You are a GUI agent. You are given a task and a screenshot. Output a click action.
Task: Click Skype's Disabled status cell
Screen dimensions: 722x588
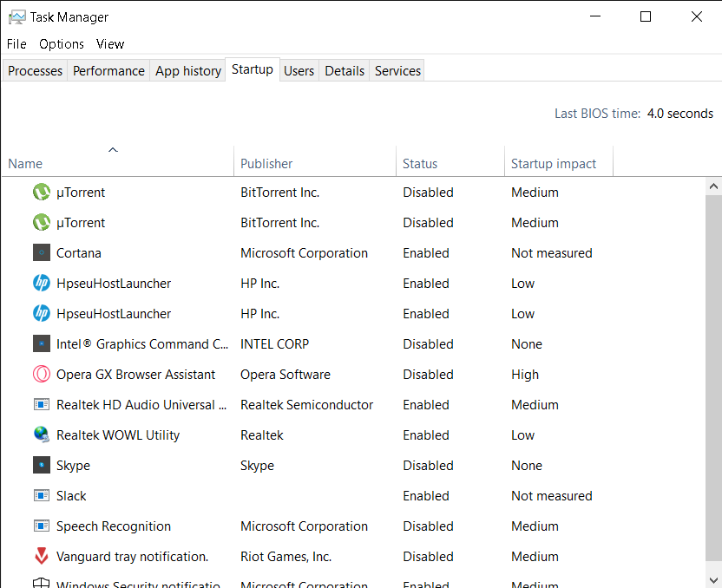[x=428, y=466]
